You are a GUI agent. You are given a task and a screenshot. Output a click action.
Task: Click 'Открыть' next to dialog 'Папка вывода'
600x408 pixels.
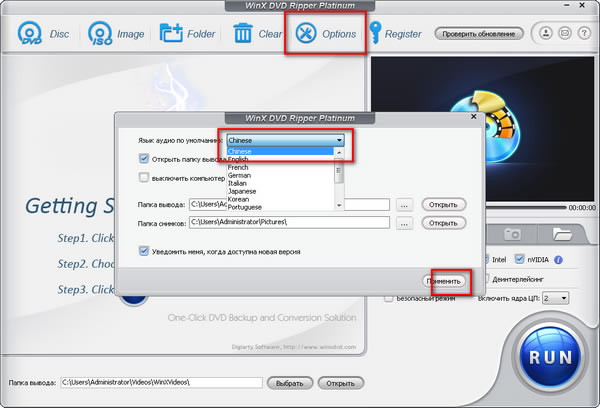443,205
